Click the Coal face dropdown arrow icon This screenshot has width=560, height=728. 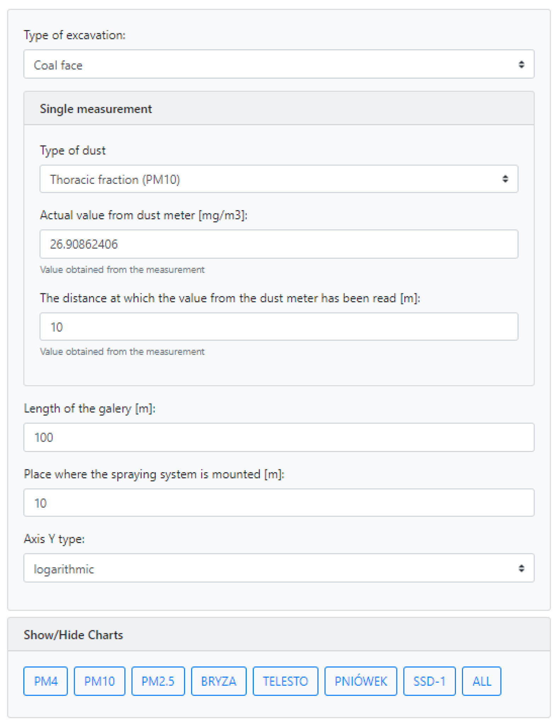coord(521,64)
